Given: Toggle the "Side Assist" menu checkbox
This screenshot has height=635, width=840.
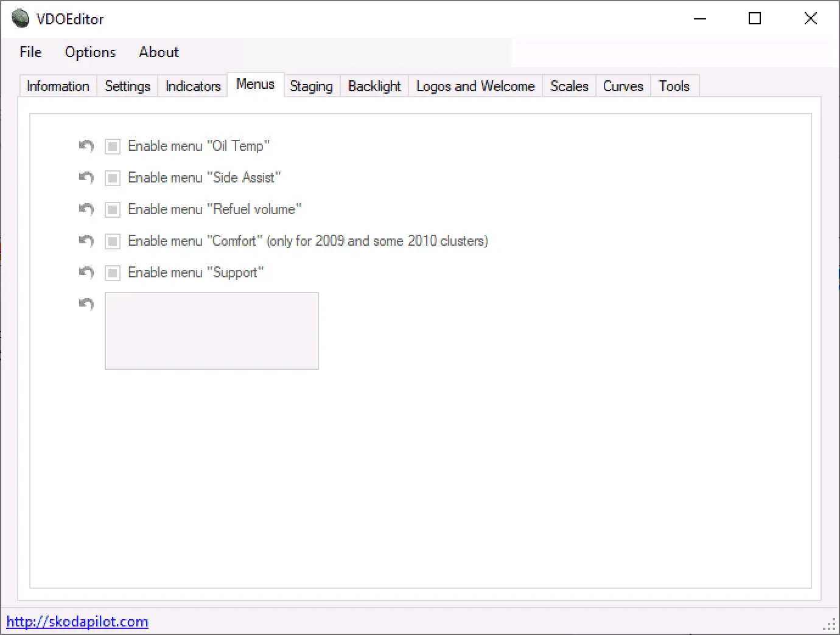Looking at the screenshot, I should click(113, 178).
